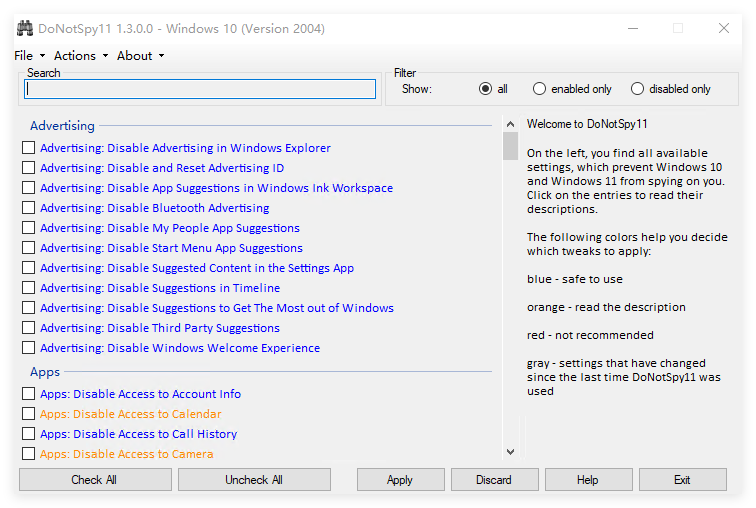Expand the Actions dropdown menu
This screenshot has width=756, height=508.
click(x=81, y=56)
